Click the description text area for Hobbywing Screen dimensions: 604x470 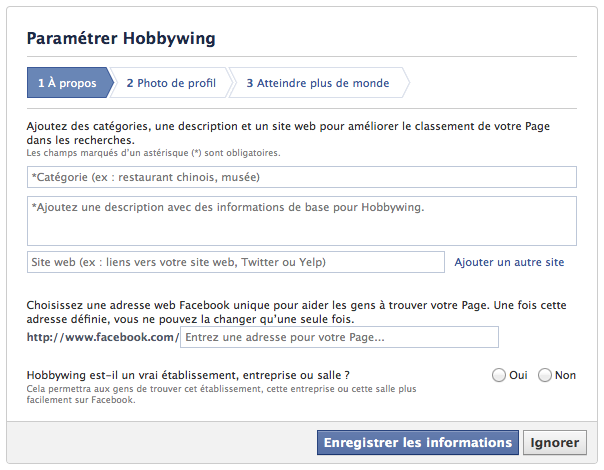tap(302, 221)
